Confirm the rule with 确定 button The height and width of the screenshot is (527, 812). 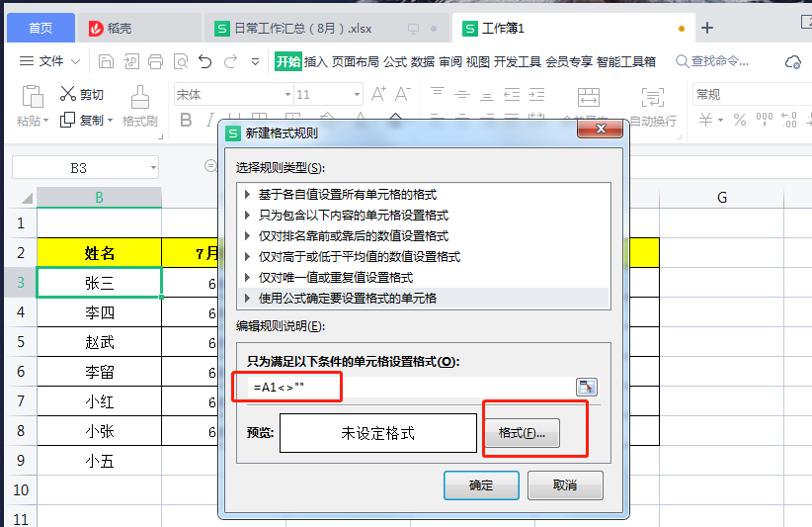coord(481,485)
